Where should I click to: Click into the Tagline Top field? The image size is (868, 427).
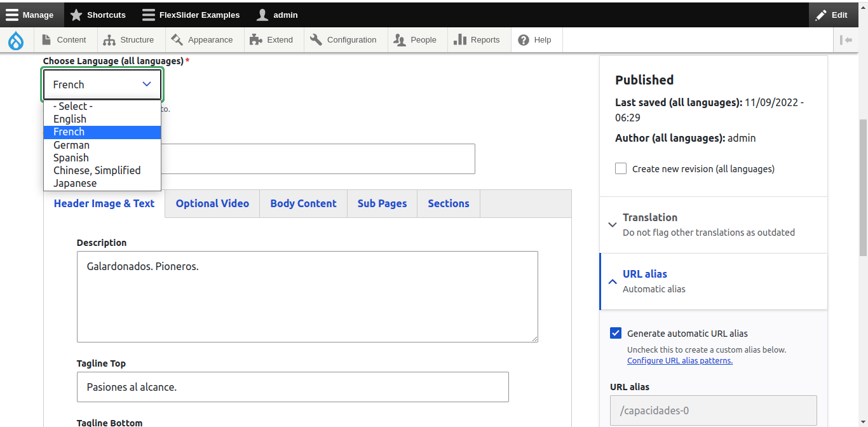click(x=292, y=387)
